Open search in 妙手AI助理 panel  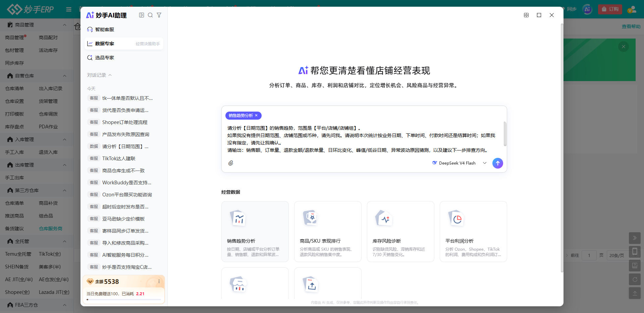coord(150,15)
